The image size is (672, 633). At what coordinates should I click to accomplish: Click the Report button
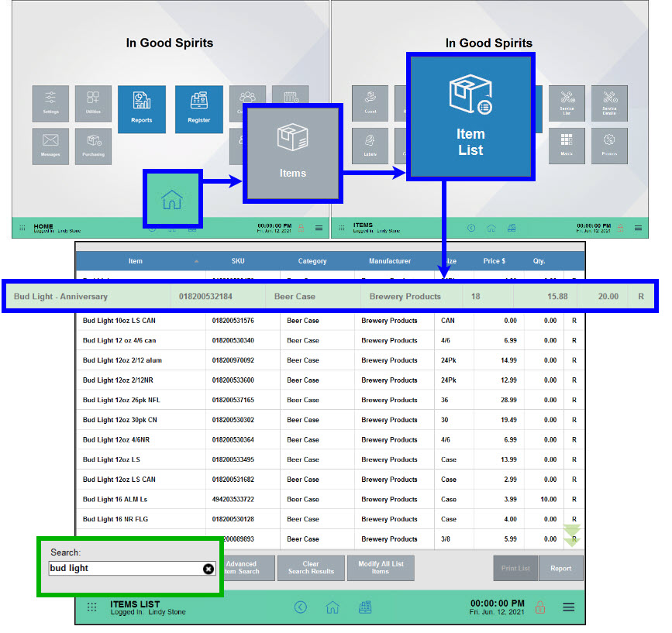[561, 568]
